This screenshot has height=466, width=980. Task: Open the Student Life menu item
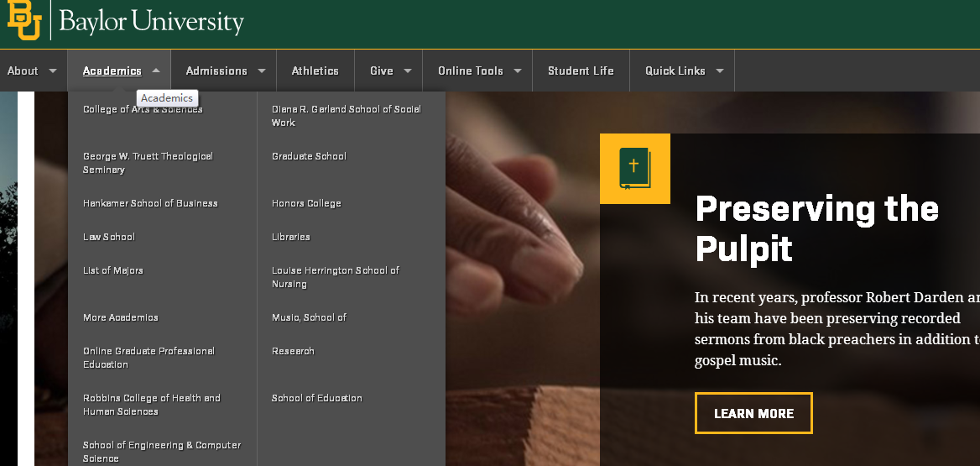pos(581,71)
